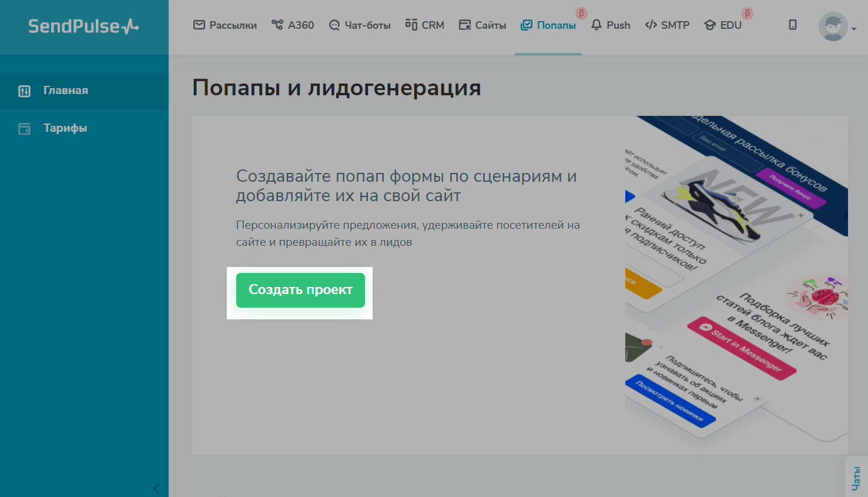
Task: Click the Главная dashboard icon
Action: pyautogui.click(x=24, y=91)
